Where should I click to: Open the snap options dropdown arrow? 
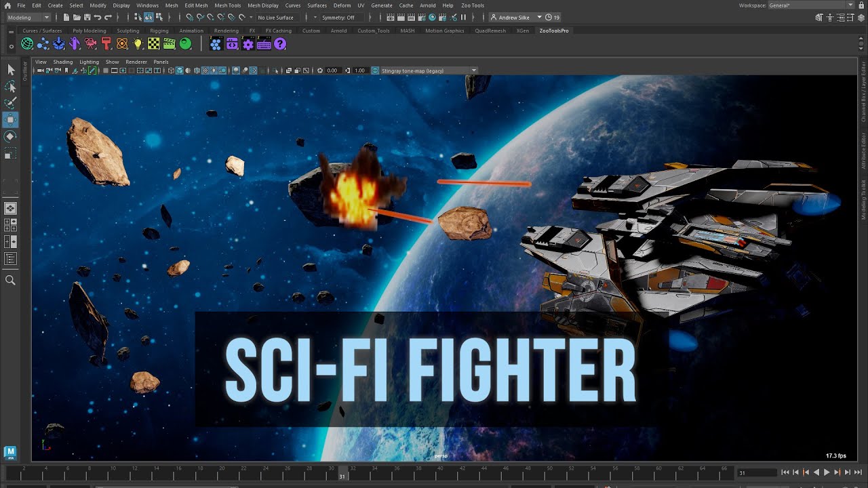click(251, 17)
